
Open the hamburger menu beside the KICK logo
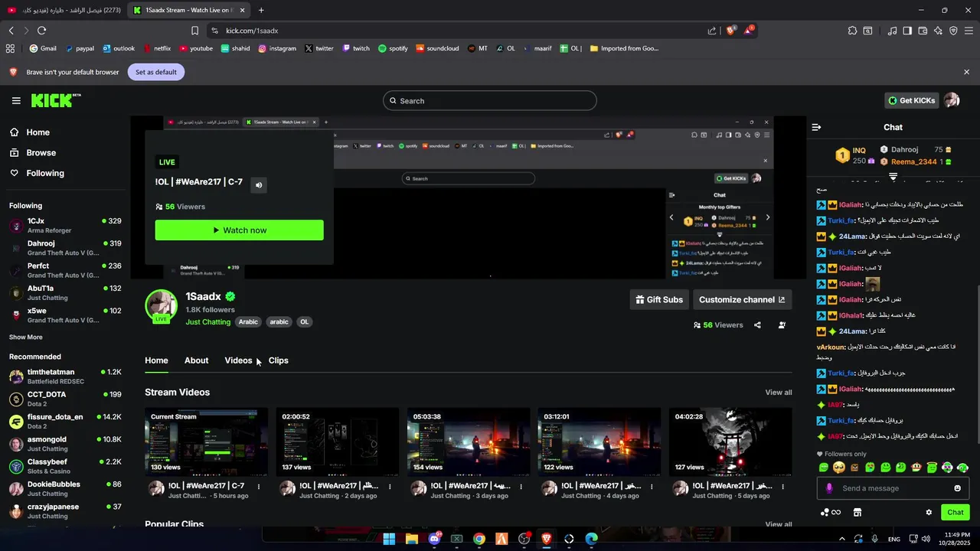16,100
